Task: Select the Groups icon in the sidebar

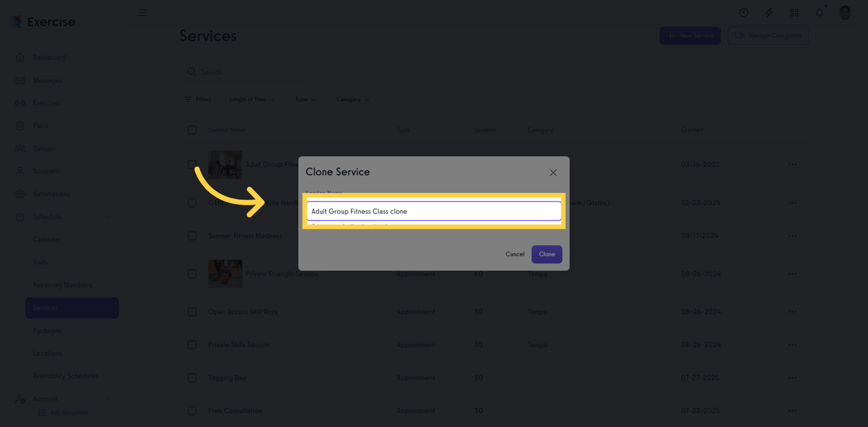Action: click(21, 148)
